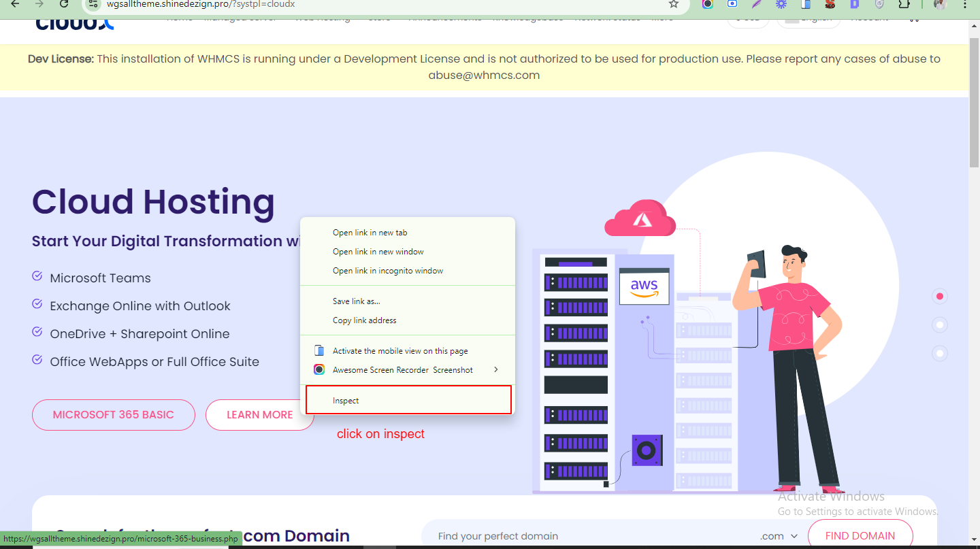The width and height of the screenshot is (980, 549).
Task: Click the browser back arrow
Action: click(15, 4)
